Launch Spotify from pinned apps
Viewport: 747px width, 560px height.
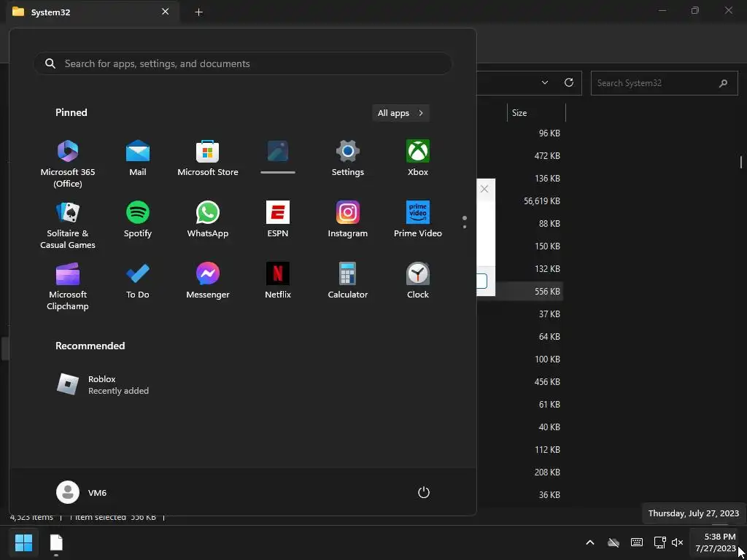point(138,219)
